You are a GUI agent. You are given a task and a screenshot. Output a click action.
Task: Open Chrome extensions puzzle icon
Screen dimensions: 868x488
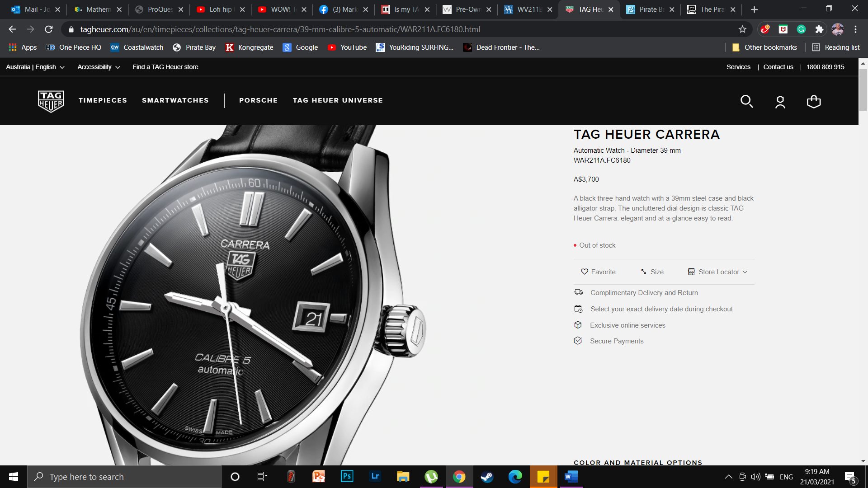click(x=819, y=29)
